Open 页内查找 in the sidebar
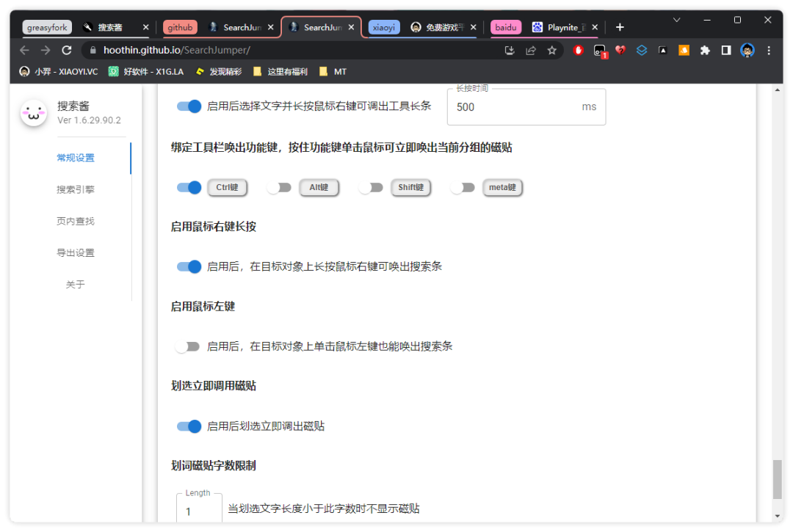The height and width of the screenshot is (532, 793). click(76, 221)
